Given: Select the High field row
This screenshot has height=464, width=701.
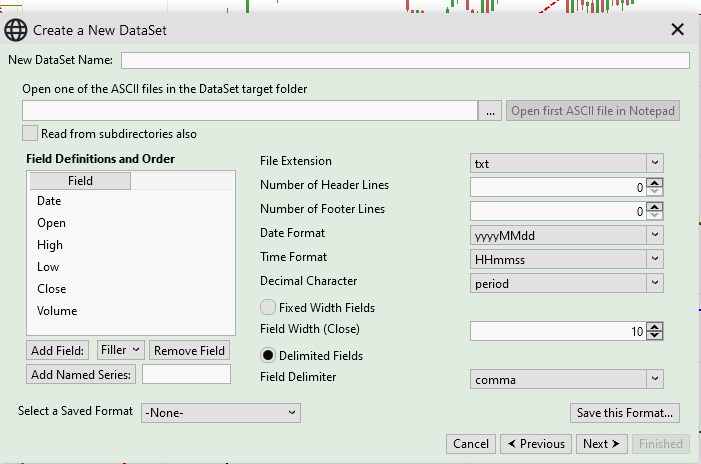Looking at the screenshot, I should [x=131, y=245].
